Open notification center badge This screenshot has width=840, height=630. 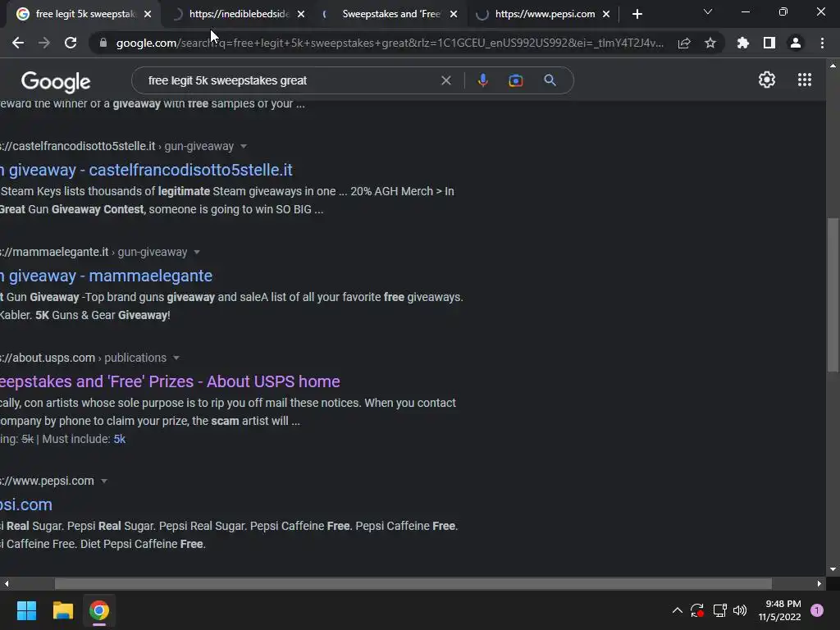coord(817,610)
